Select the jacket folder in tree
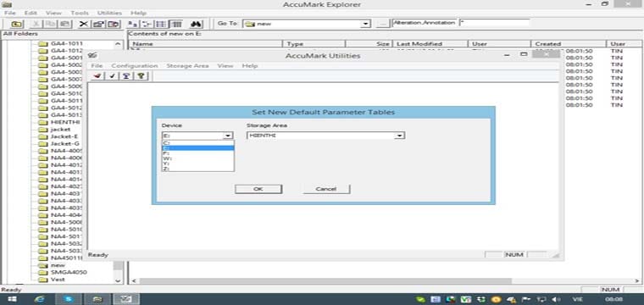This screenshot has height=305, width=644. pos(60,130)
